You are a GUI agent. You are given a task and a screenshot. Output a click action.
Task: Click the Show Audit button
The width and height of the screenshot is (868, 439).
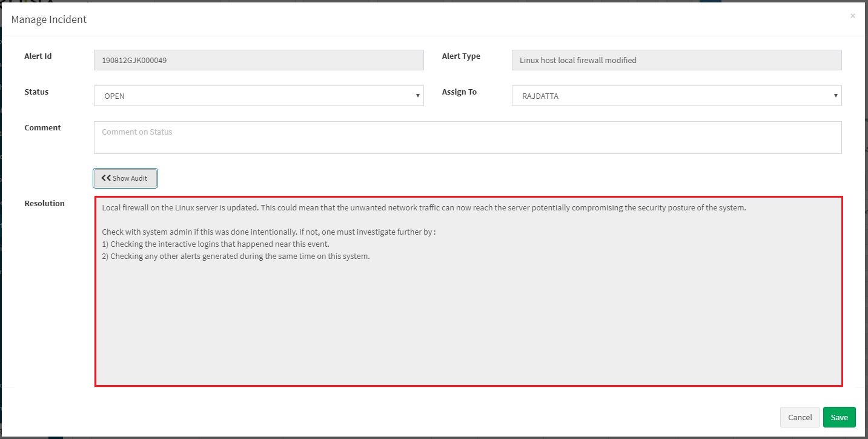click(x=125, y=178)
